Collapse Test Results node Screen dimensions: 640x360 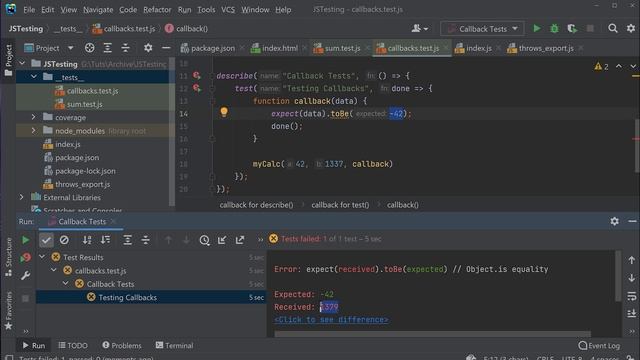(x=42, y=257)
